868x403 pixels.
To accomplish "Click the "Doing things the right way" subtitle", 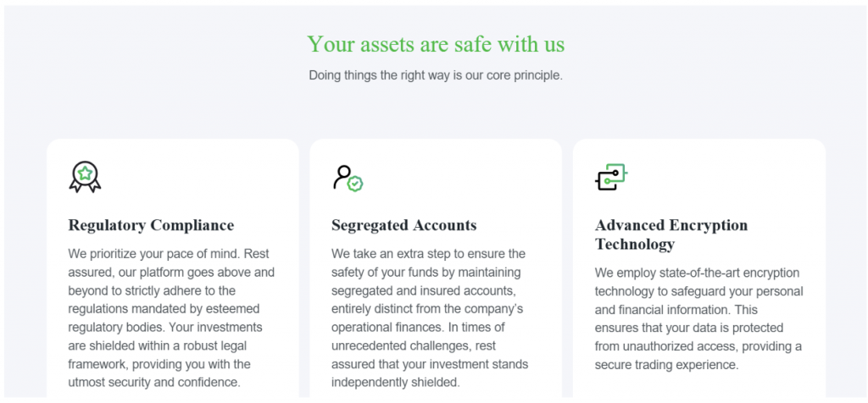I will pos(435,75).
